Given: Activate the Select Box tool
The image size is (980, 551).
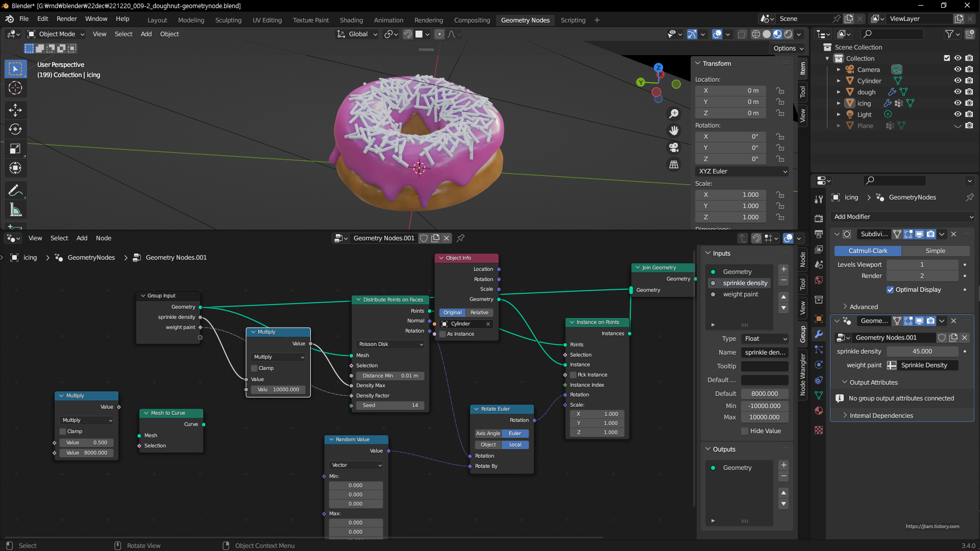Looking at the screenshot, I should [x=15, y=68].
